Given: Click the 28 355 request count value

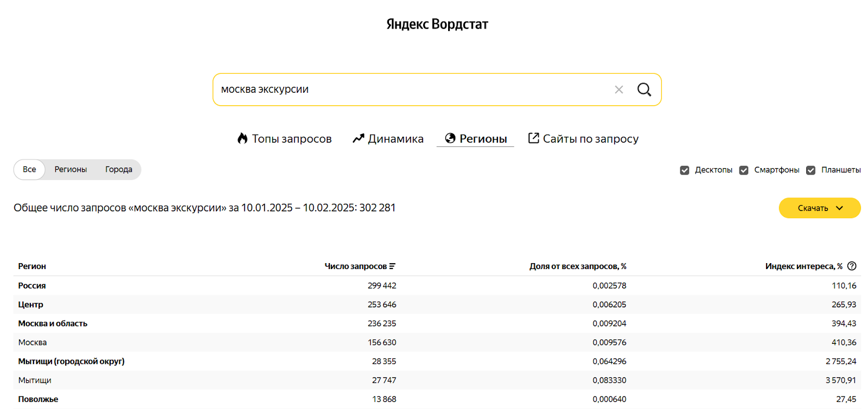Looking at the screenshot, I should point(384,361).
